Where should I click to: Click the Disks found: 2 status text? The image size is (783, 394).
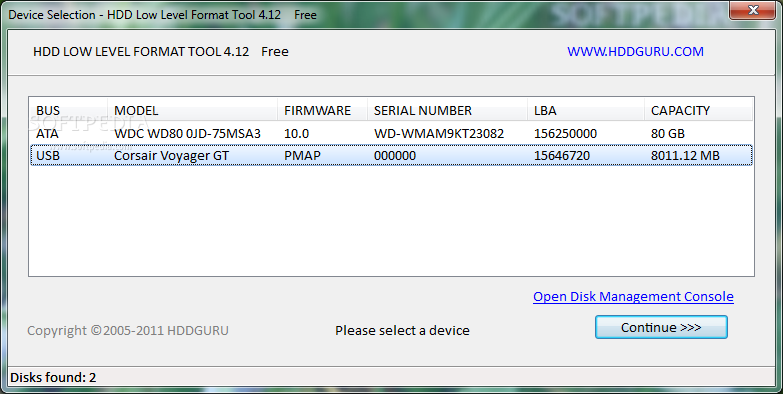[53, 378]
